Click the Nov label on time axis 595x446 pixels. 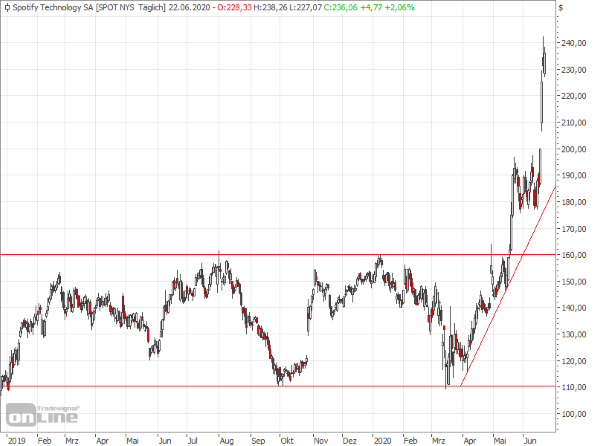click(x=321, y=441)
